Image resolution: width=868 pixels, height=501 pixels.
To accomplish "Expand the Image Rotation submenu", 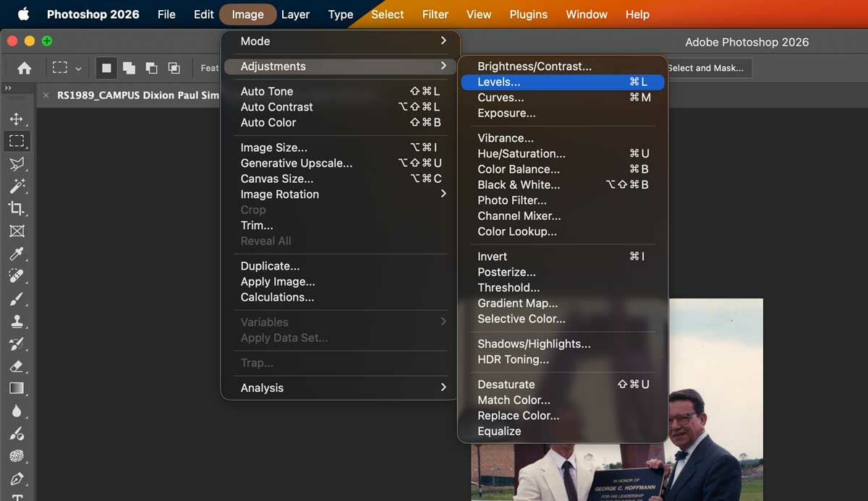I will click(x=340, y=194).
